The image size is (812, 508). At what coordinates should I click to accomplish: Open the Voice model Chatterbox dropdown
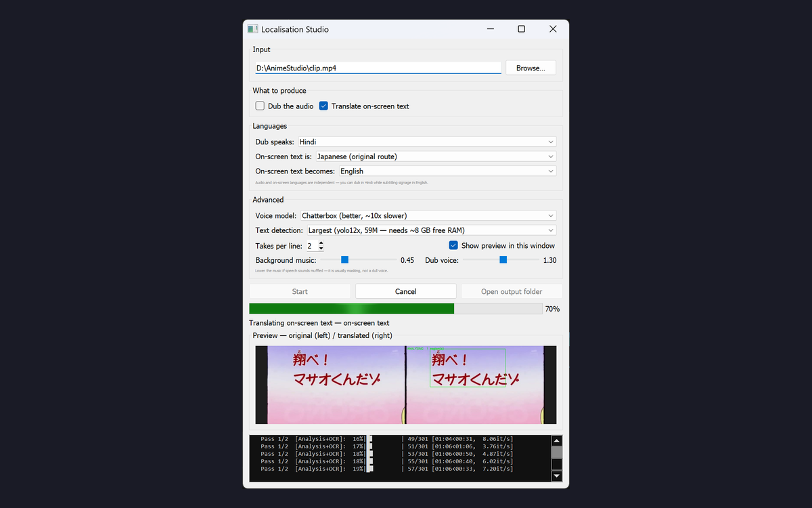point(428,215)
